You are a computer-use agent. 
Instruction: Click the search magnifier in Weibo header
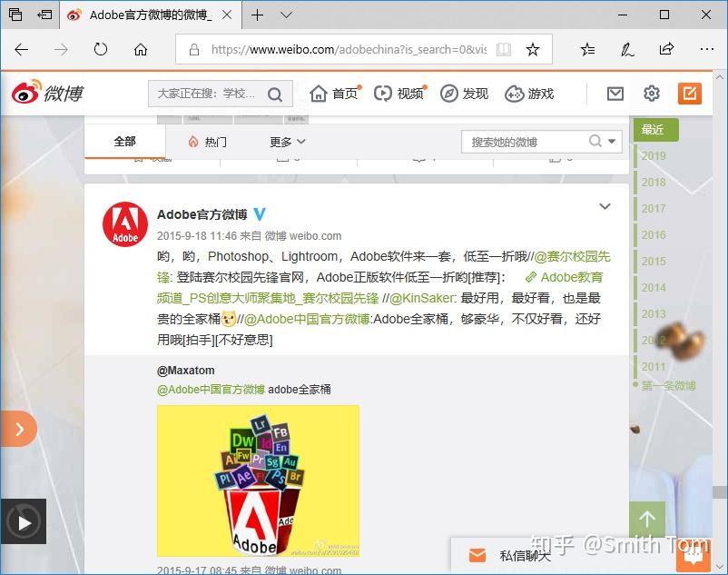(x=275, y=94)
